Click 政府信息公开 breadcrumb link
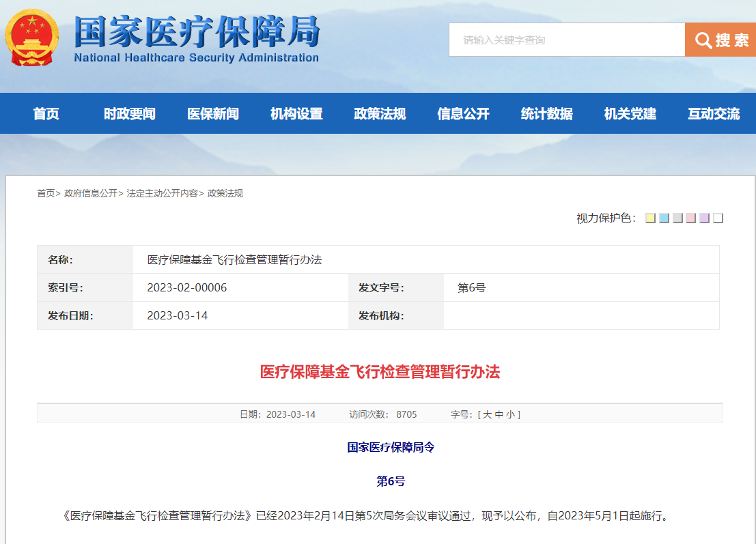Image resolution: width=756 pixels, height=544 pixels. 91,193
